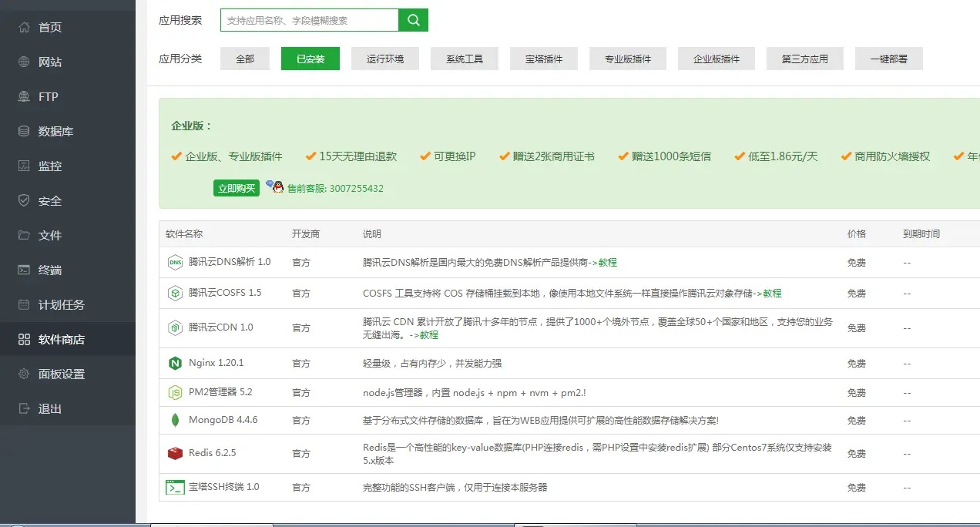Click the globe icon beside 网站
Screen dimensions: 980x527
(x=24, y=62)
